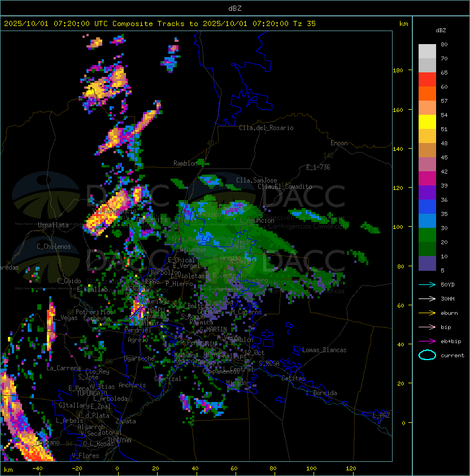Click the Encon map label
470x476 pixels.
(339, 143)
